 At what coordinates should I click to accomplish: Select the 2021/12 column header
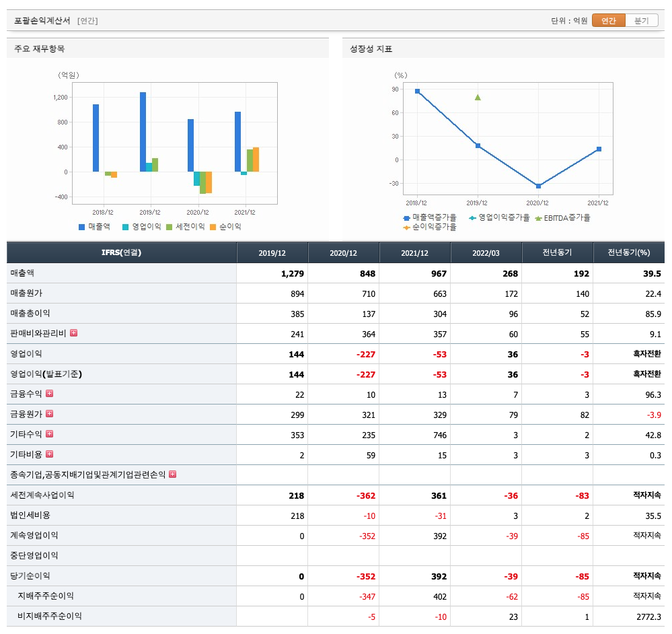coord(414,253)
